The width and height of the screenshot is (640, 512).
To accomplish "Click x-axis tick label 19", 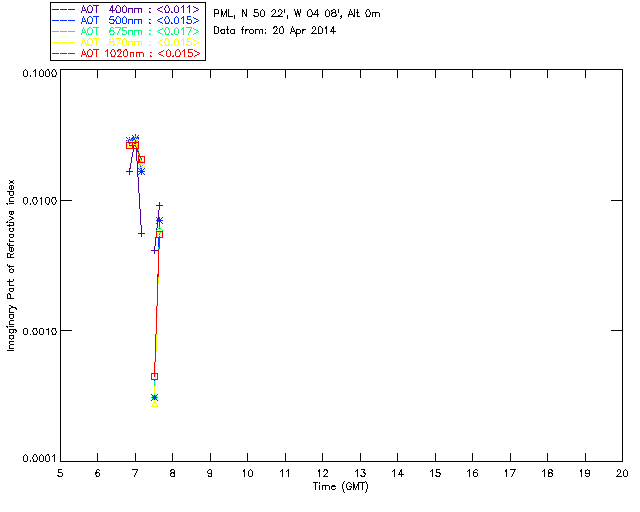I will (585, 473).
